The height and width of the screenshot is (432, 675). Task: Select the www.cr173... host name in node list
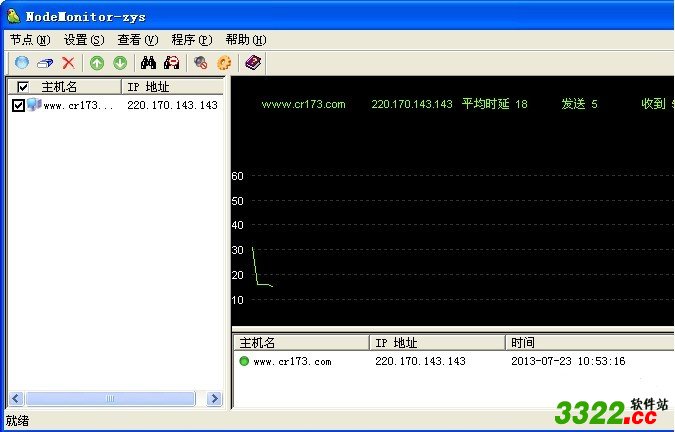[x=78, y=105]
